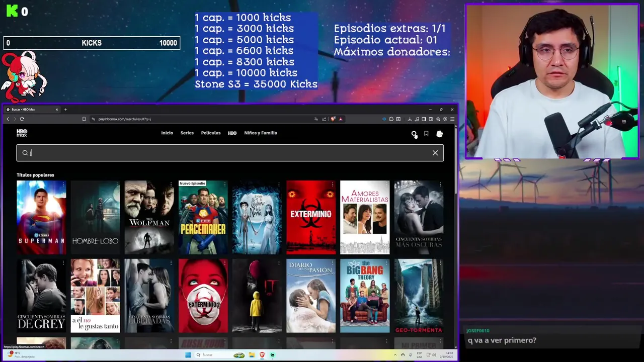
Task: Open Cincuenta Sombras de Grey poster
Action: 41,296
